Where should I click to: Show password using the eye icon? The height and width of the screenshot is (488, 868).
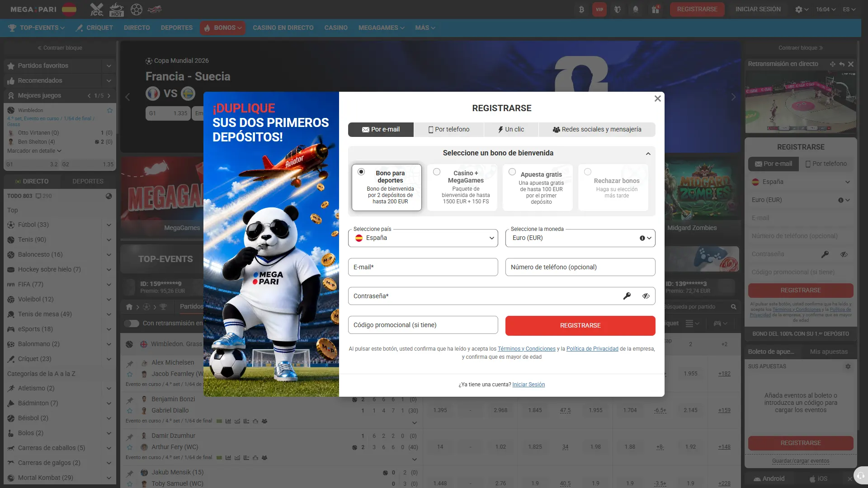tap(646, 296)
